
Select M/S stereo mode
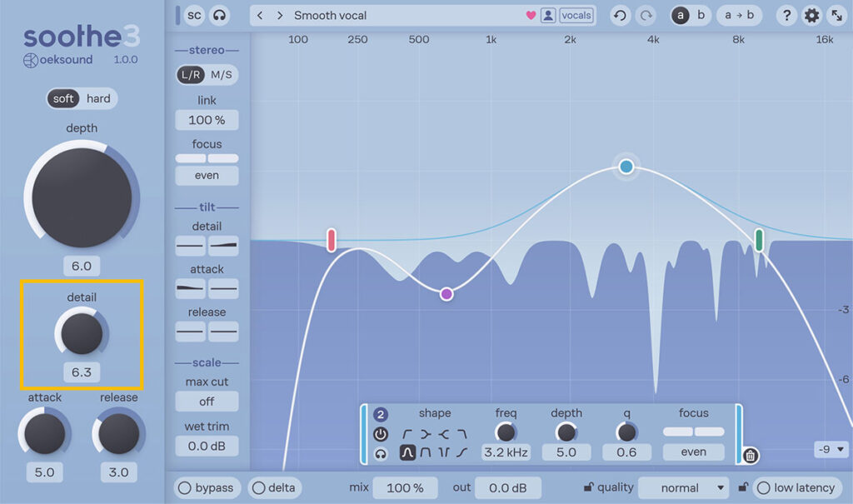click(x=222, y=75)
